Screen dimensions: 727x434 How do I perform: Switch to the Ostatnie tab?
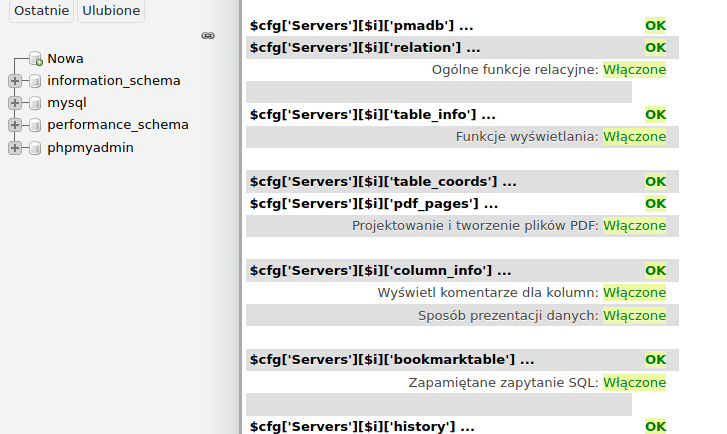point(40,10)
